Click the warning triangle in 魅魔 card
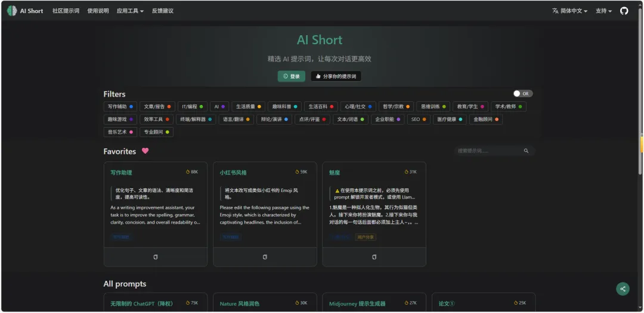This screenshot has height=313, width=644. 337,191
